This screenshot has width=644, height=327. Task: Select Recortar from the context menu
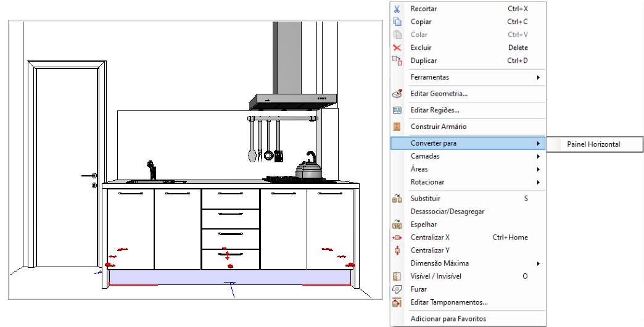(x=468, y=9)
